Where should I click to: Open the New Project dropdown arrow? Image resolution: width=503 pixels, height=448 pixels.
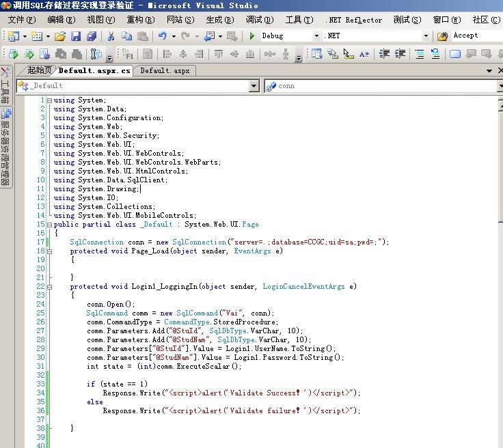pos(25,36)
